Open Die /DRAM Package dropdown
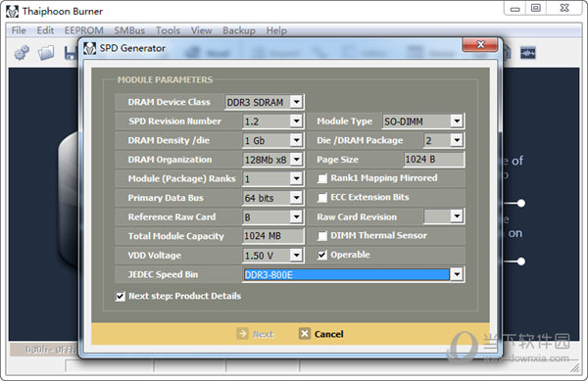The image size is (588, 381). click(457, 140)
